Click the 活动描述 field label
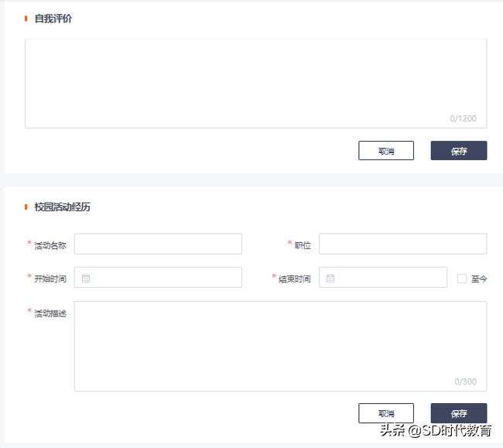The height and width of the screenshot is (448, 503). tap(50, 313)
